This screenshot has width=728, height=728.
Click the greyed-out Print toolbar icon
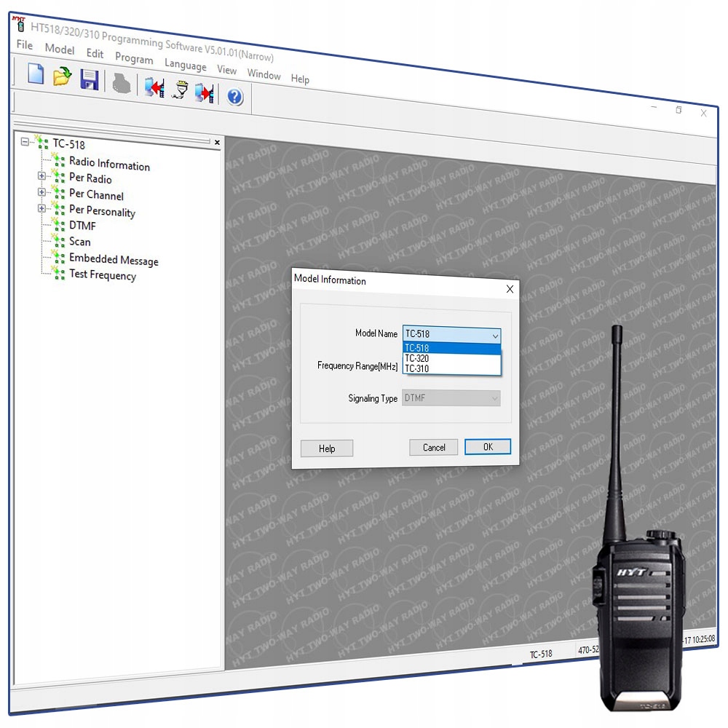tap(121, 84)
